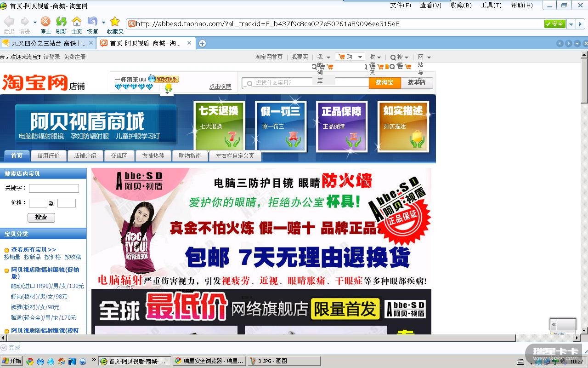The width and height of the screenshot is (588, 368).
Task: Open the 帮助(H) menu
Action: (x=522, y=6)
